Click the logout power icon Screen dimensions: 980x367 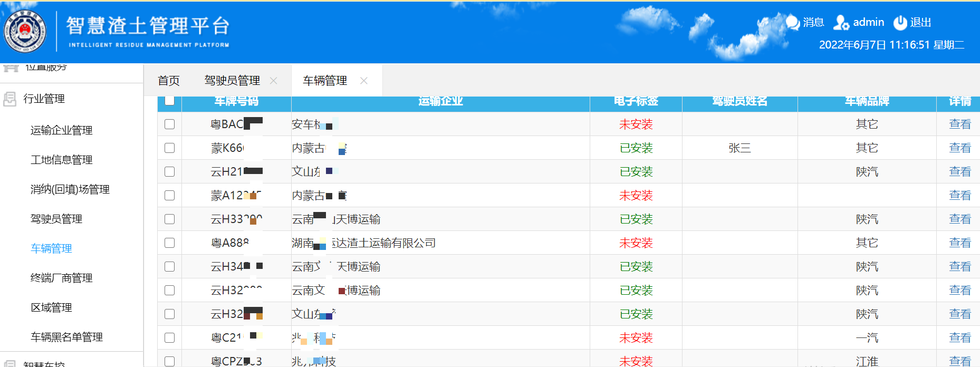[x=900, y=23]
